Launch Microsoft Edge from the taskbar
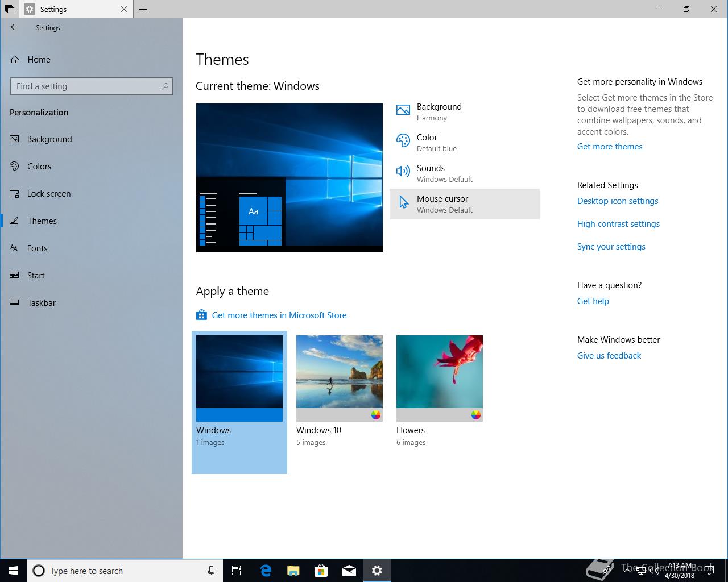The width and height of the screenshot is (728, 582). tap(266, 571)
